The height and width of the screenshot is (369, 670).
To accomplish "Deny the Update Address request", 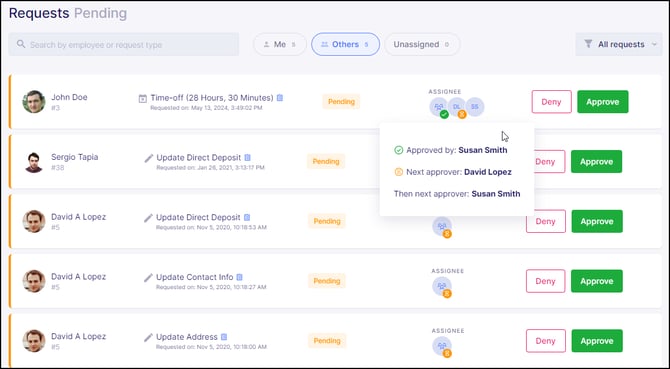I will [x=546, y=341].
